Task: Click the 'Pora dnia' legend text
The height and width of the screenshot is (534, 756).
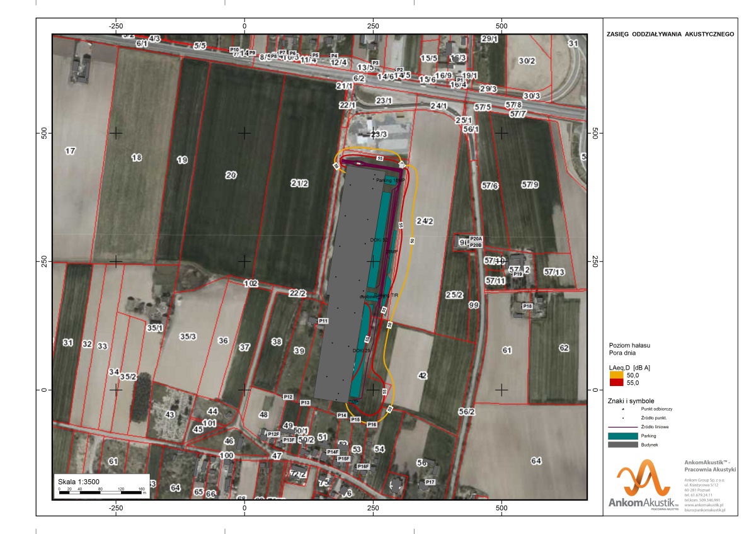Action: pyautogui.click(x=622, y=353)
